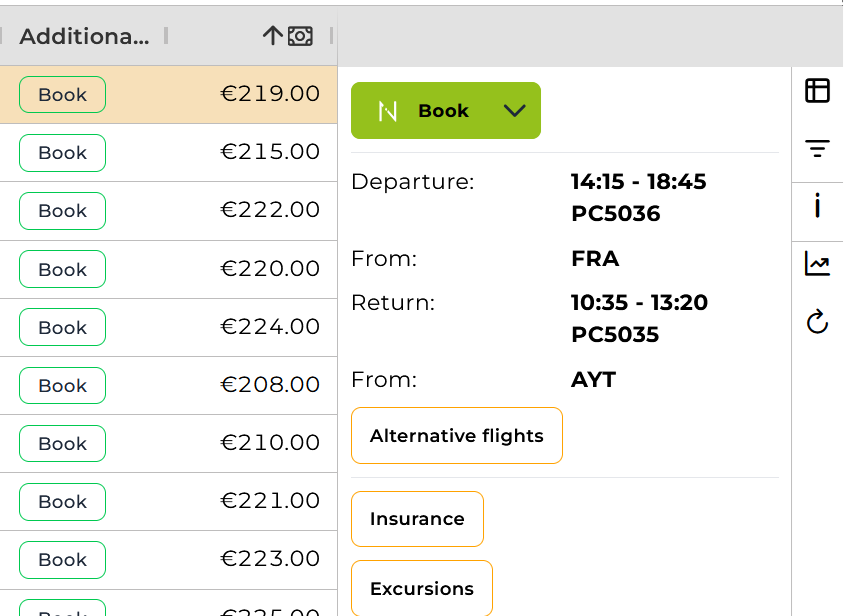The width and height of the screenshot is (855, 616).
Task: Open the price chart icon in sidebar
Action: (x=817, y=264)
